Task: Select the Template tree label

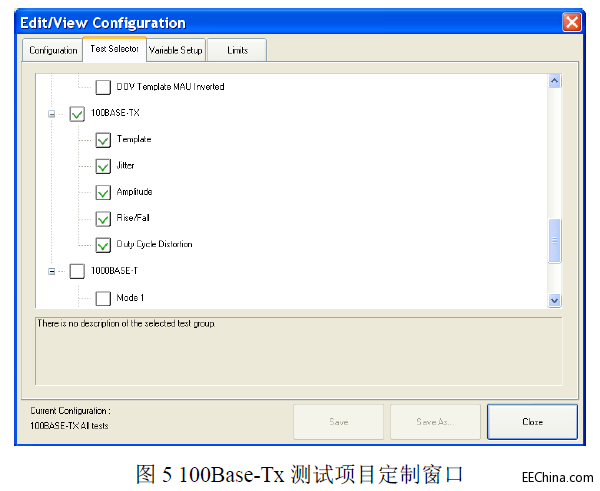Action: point(134,139)
